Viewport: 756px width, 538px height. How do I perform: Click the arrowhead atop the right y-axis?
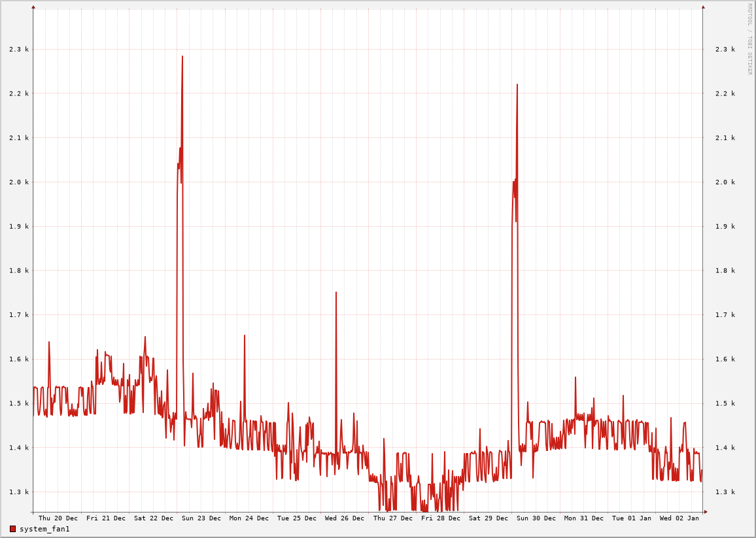pos(703,7)
